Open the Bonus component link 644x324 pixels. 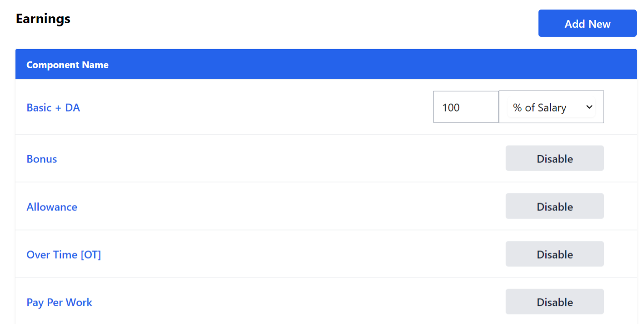click(42, 159)
